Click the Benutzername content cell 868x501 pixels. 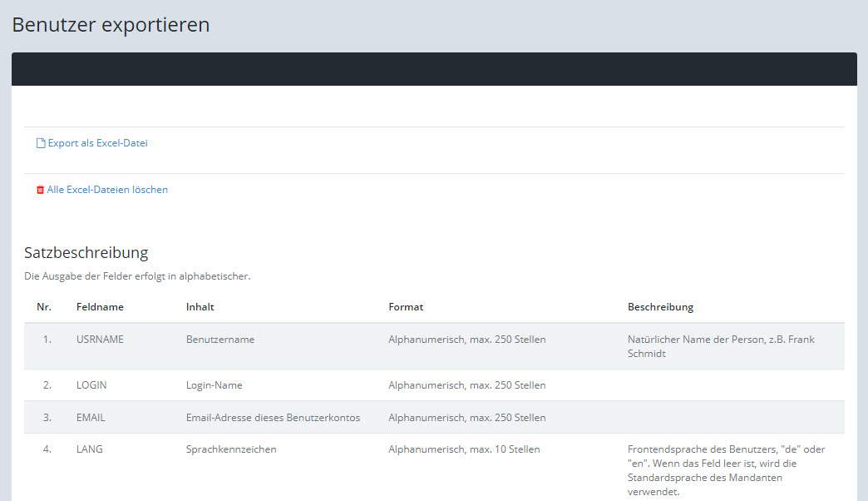[220, 340]
